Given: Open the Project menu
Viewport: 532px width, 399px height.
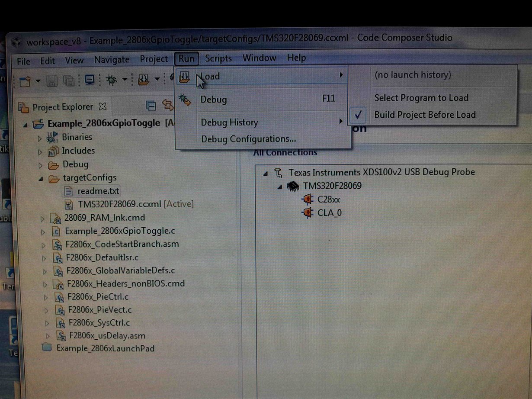Looking at the screenshot, I should coord(154,59).
